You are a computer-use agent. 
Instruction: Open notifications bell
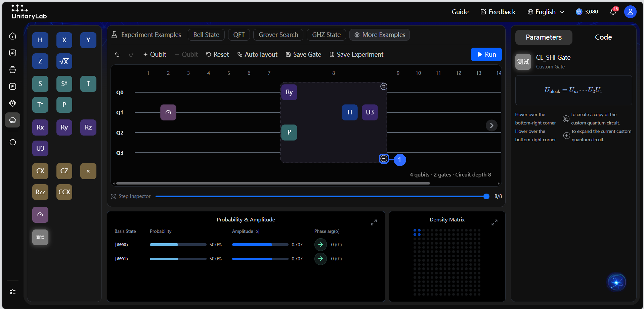tap(613, 12)
